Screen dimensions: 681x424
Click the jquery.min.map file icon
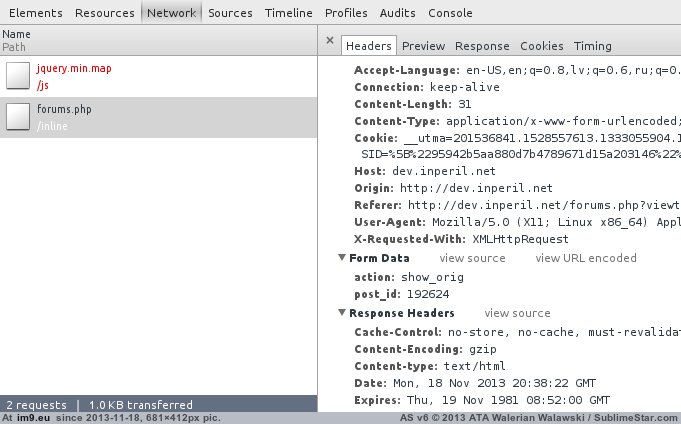point(18,76)
